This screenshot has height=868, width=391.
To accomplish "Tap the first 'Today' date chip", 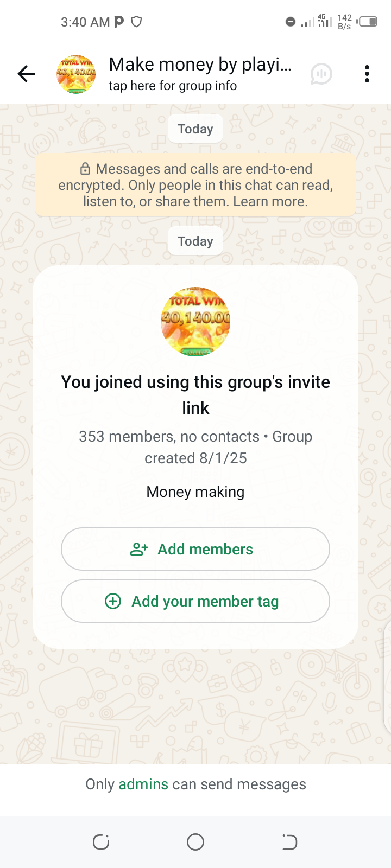I will click(x=195, y=129).
